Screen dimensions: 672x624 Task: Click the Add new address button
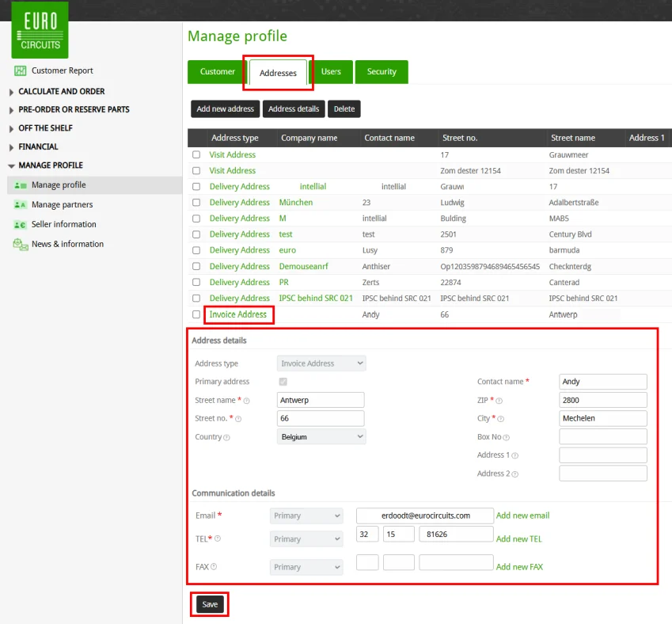(226, 109)
